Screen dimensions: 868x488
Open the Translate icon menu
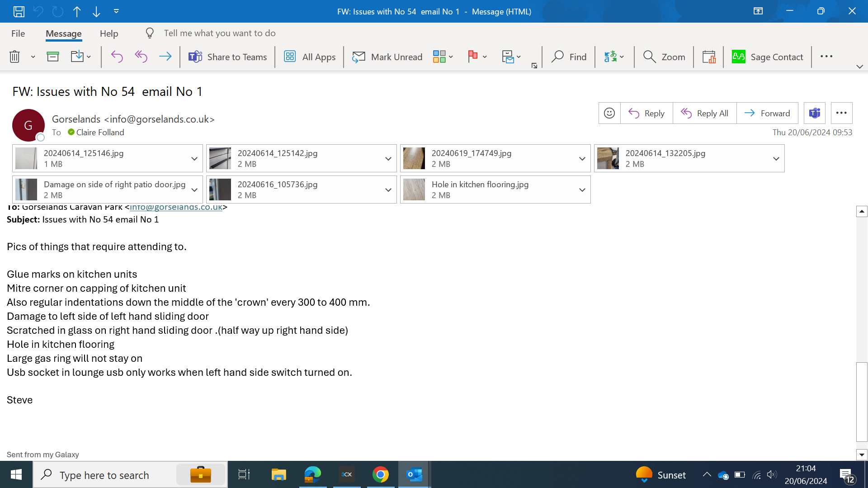pos(614,57)
